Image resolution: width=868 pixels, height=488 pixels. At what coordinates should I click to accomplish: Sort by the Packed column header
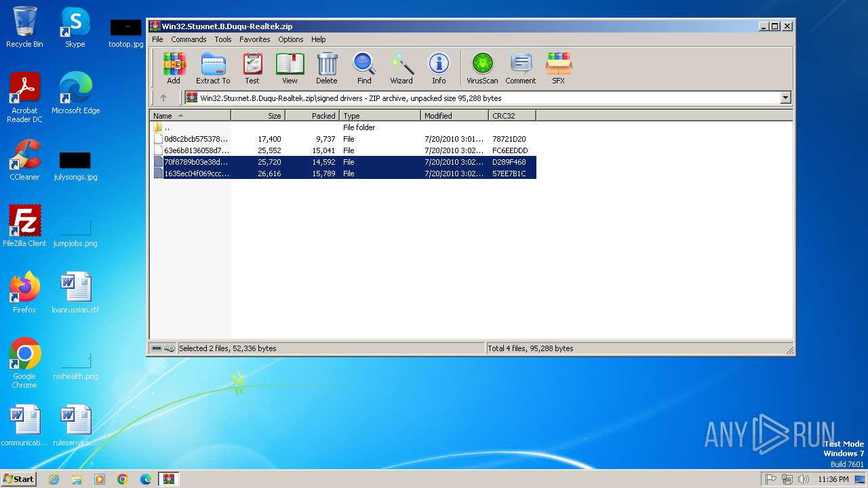click(x=313, y=116)
